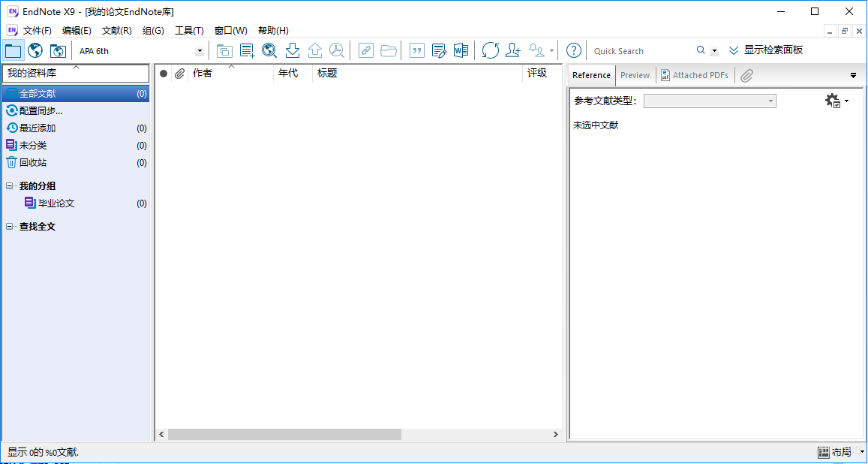Open the 工具(T) menu
The height and width of the screenshot is (464, 868).
coord(189,30)
